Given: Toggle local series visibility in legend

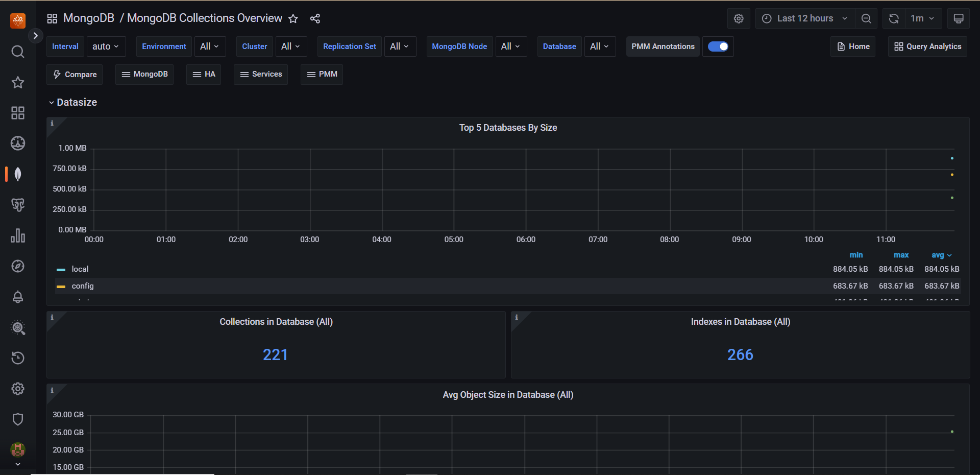Looking at the screenshot, I should [80, 269].
